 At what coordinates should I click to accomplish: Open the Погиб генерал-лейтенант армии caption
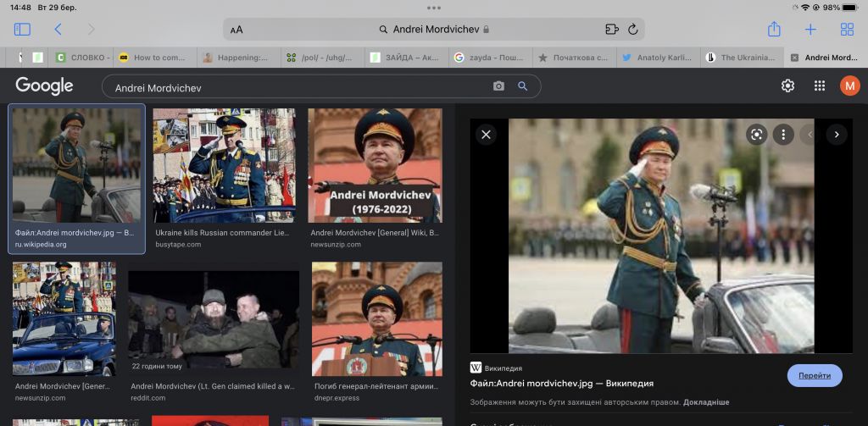coord(376,387)
